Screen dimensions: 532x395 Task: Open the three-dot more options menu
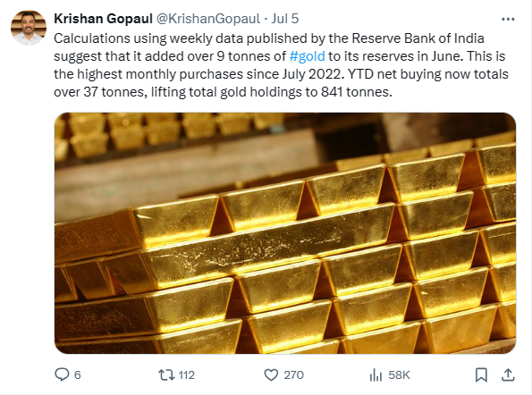tap(508, 20)
